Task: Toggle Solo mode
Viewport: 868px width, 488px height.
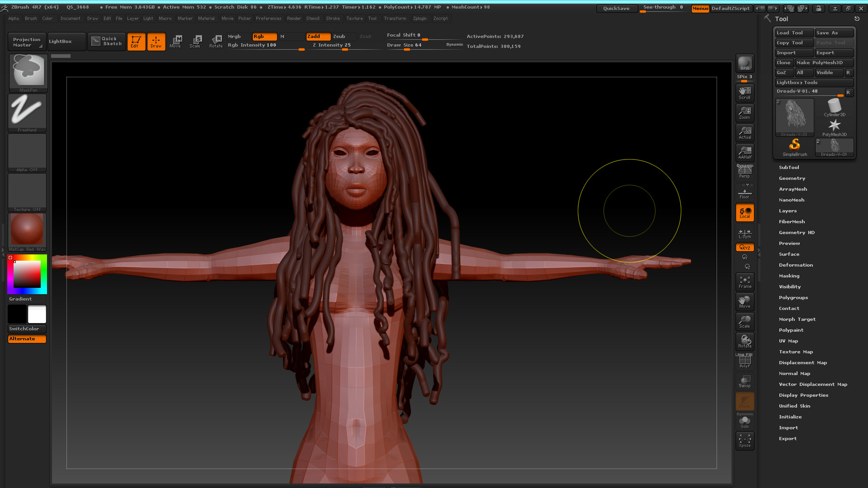Action: pos(745,422)
